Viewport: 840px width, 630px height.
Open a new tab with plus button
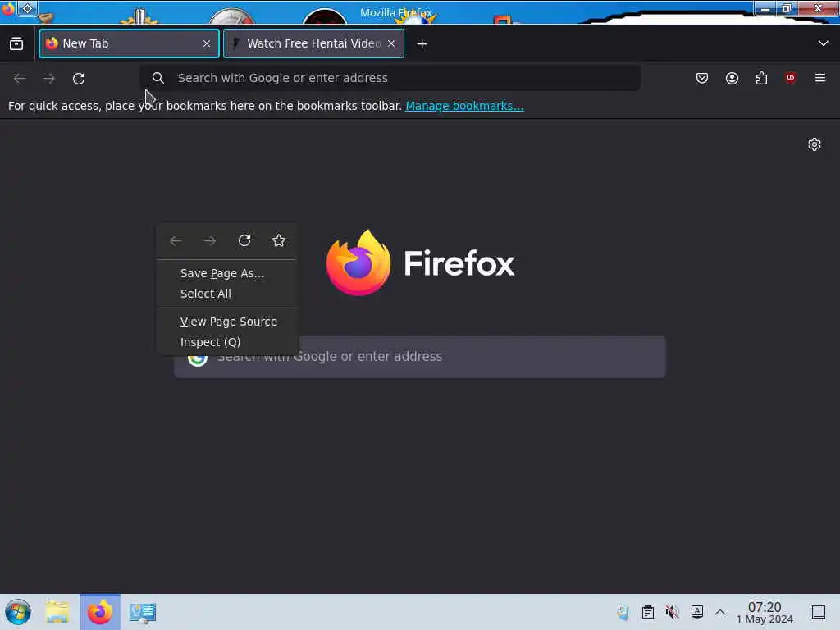(x=422, y=44)
